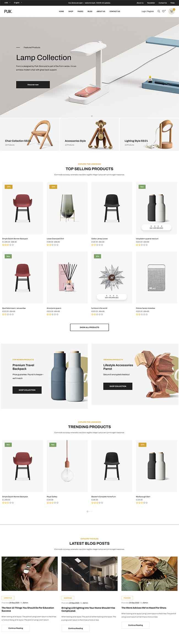This screenshot has width=179, height=644.
Task: Click the PUIK logo
Action: pyautogui.click(x=8, y=11)
